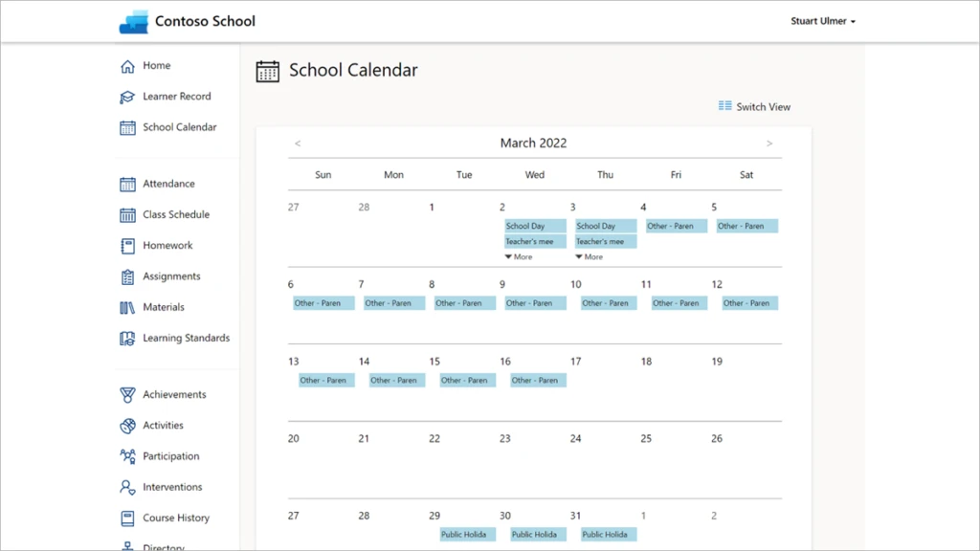Open the Learning Standards page
980x551 pixels.
[x=127, y=338]
